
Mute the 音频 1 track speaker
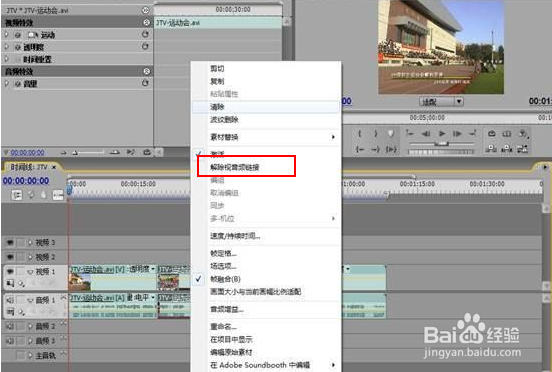tap(10, 300)
